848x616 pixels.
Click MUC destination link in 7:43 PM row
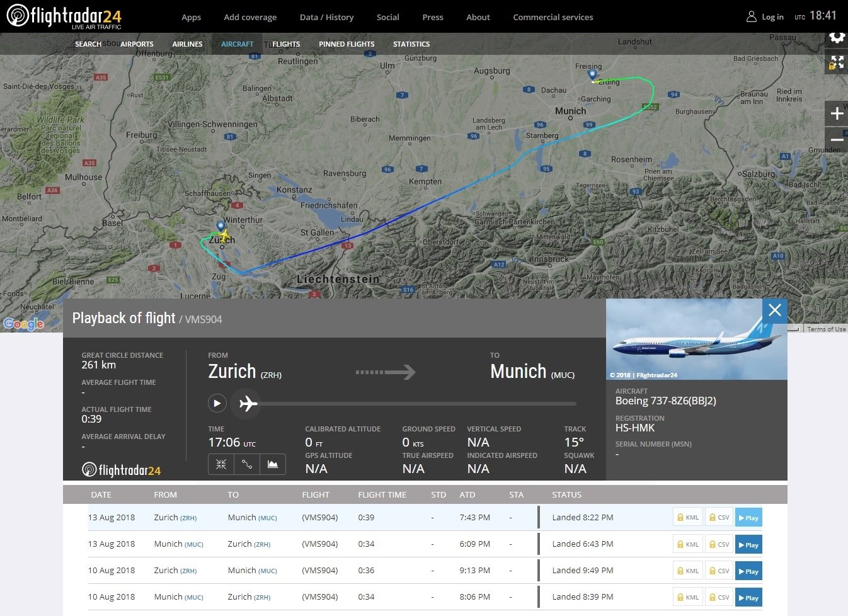pyautogui.click(x=268, y=518)
